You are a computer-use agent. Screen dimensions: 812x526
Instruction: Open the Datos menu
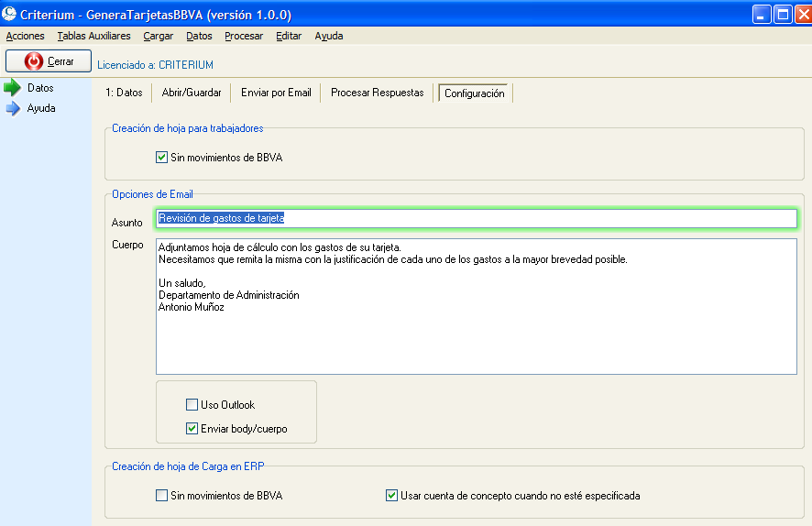199,36
